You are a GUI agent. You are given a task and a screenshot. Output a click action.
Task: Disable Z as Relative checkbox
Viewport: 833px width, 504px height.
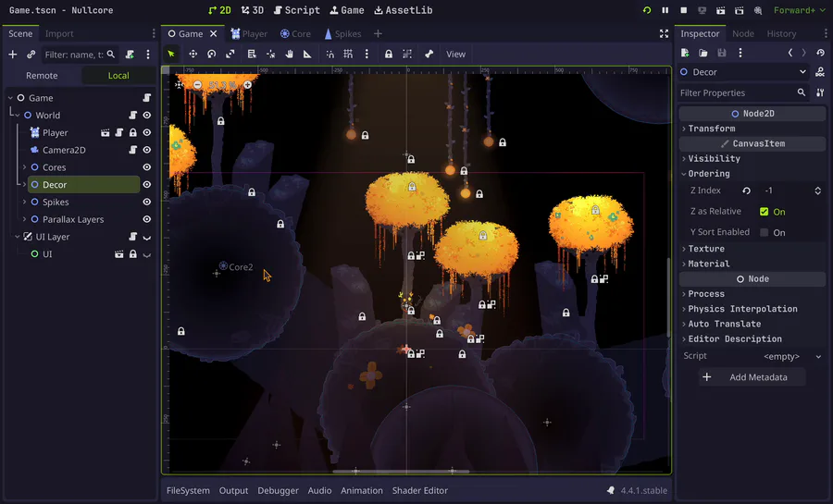[x=764, y=212]
